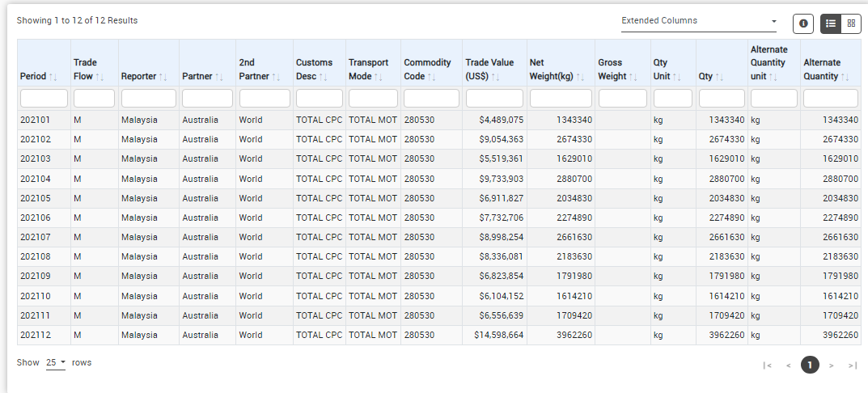Open the rows-per-page dropdown showing 25
This screenshot has width=868, height=393.
(x=56, y=363)
